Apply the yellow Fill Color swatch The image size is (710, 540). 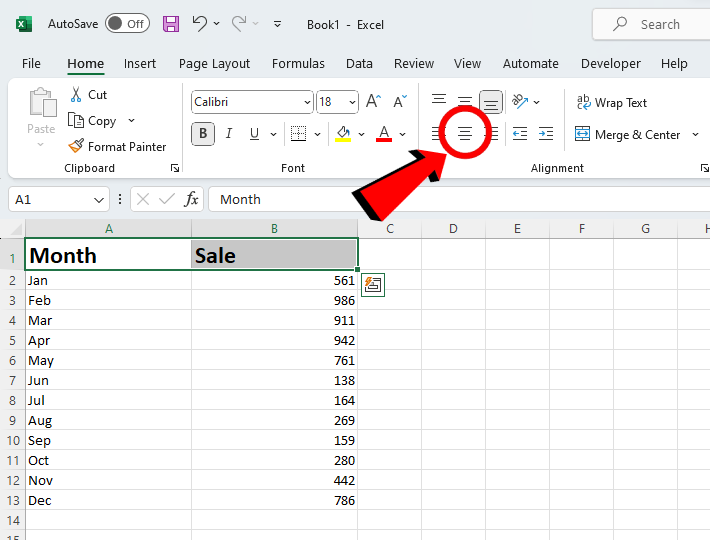(343, 134)
